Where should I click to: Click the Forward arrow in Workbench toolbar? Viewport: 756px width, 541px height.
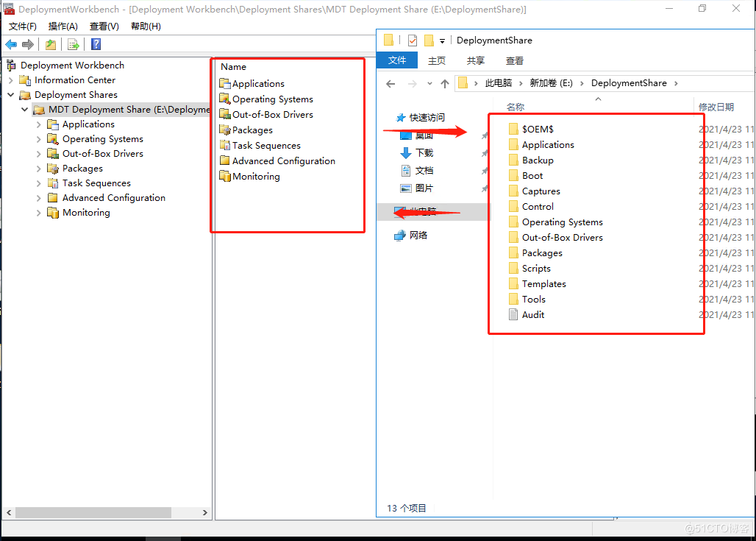point(28,44)
